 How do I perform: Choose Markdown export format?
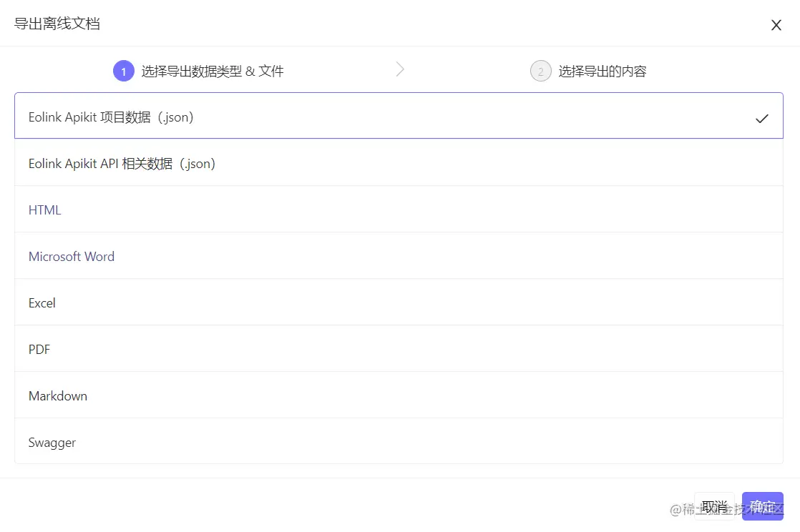click(x=399, y=395)
